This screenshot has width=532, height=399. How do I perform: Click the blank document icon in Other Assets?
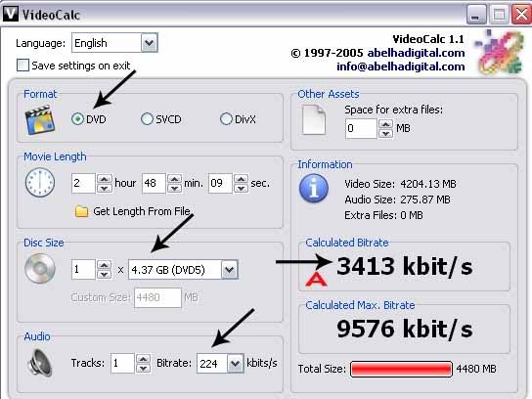pos(314,119)
